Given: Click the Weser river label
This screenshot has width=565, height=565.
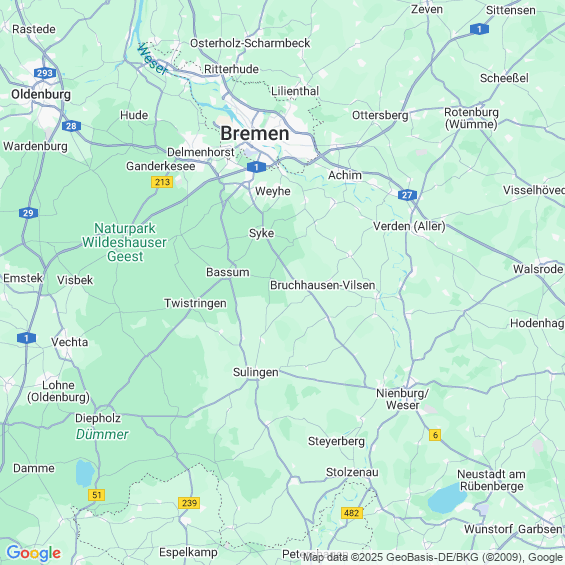Looking at the screenshot, I should point(153,59).
